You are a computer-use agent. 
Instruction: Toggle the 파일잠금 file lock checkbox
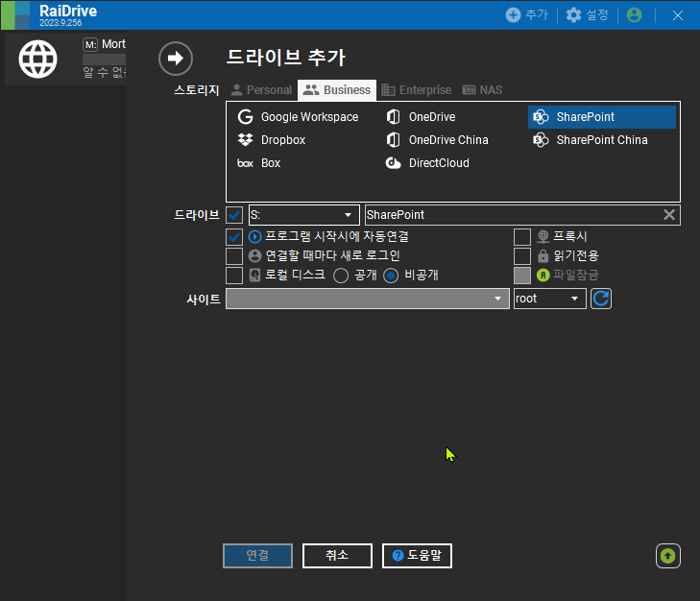click(522, 276)
